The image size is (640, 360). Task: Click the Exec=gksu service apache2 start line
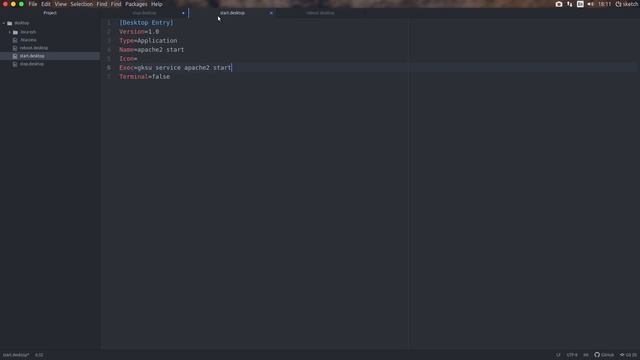pyautogui.click(x=175, y=68)
